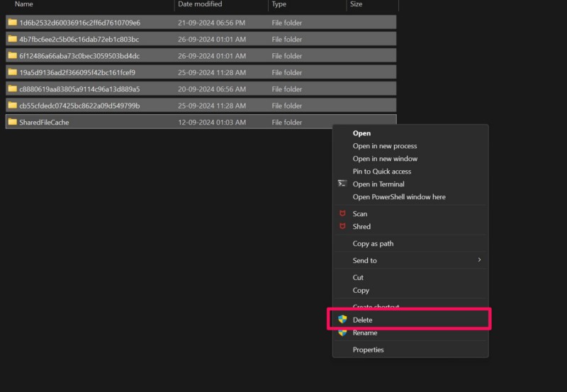Select Pin to Quick access
The width and height of the screenshot is (567, 392).
(381, 171)
